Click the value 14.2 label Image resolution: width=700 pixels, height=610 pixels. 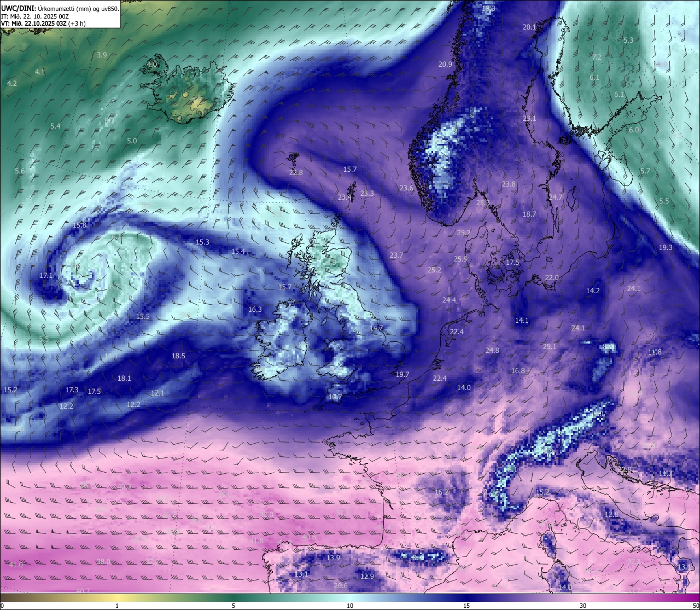click(x=593, y=291)
